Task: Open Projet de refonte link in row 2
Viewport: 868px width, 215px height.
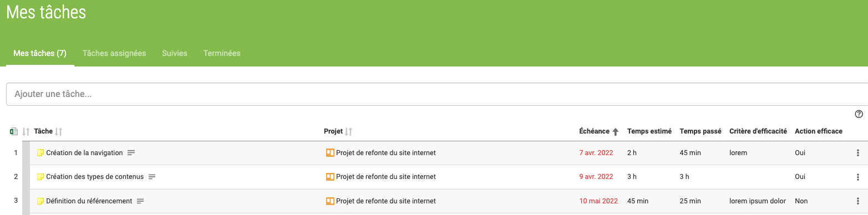Action: [x=386, y=177]
